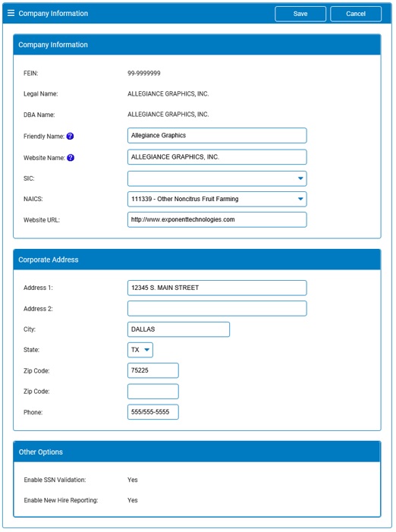This screenshot has height=532, width=396.
Task: Cancel editing company information
Action: click(x=356, y=14)
